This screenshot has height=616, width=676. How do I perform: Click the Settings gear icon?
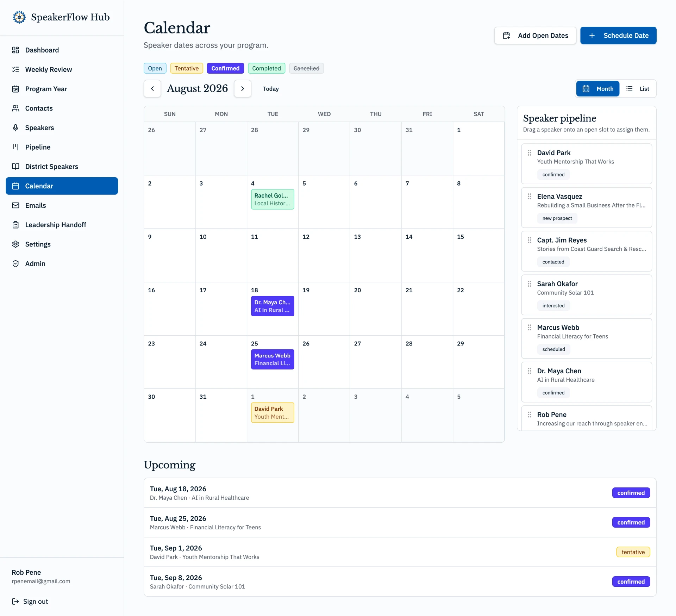pyautogui.click(x=15, y=244)
